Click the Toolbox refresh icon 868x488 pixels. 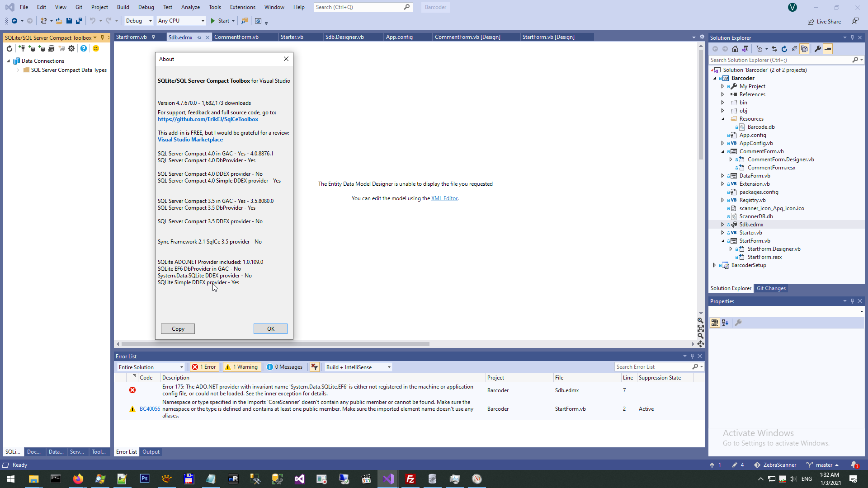click(x=9, y=48)
